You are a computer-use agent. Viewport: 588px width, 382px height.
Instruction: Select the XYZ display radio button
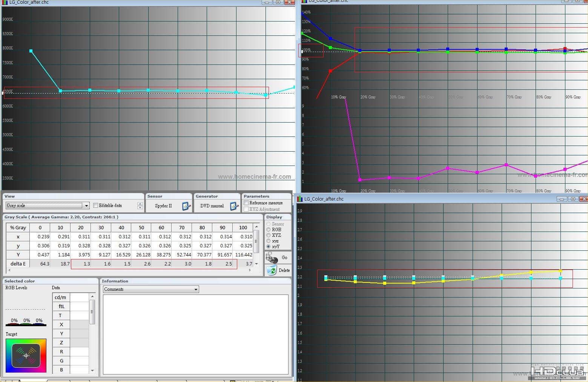(269, 235)
